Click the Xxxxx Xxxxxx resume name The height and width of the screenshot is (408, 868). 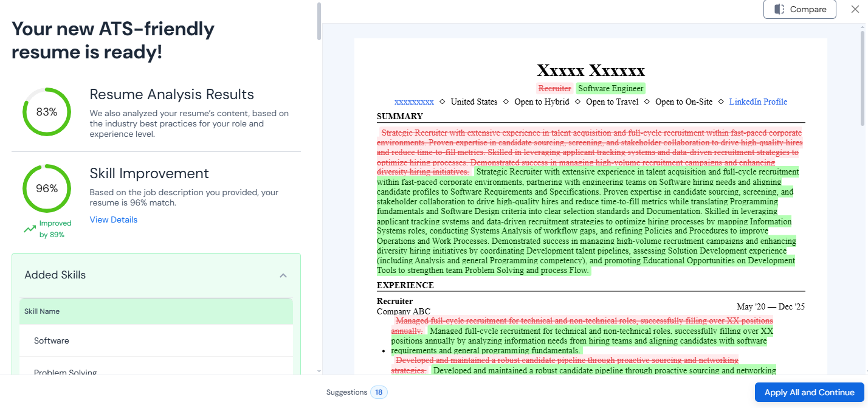click(591, 70)
